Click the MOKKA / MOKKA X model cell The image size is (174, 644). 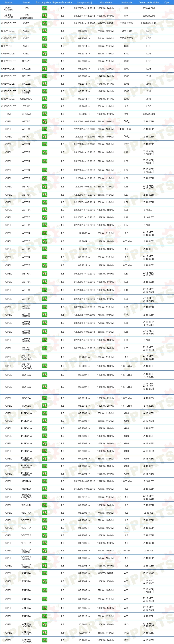pyautogui.click(x=26, y=497)
